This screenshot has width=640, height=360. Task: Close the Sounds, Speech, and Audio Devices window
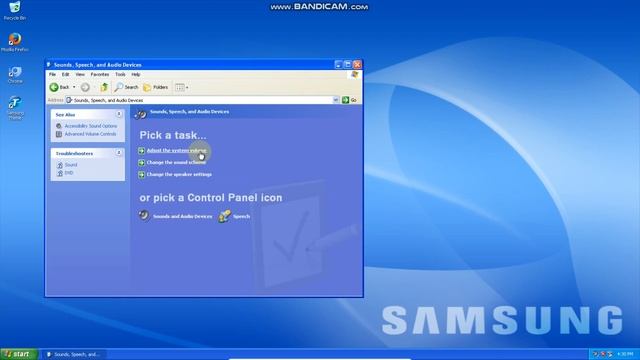coord(357,64)
